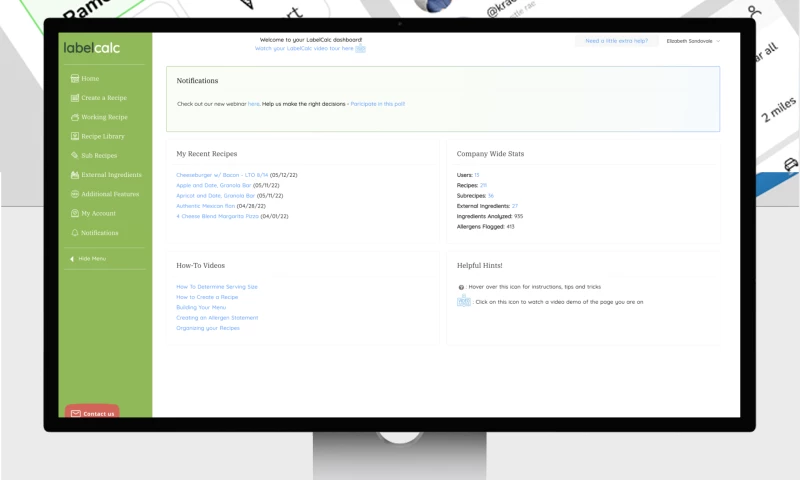The width and height of the screenshot is (800, 480).
Task: Click the Need a little extra help button
Action: 616,41
